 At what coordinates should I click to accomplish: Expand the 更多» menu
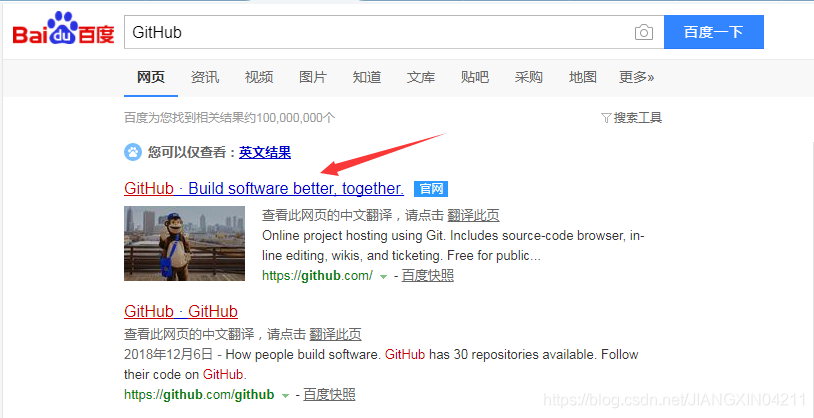636,78
